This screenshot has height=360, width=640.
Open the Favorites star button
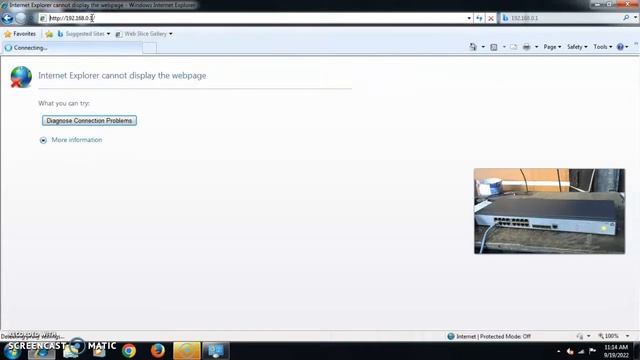point(20,34)
